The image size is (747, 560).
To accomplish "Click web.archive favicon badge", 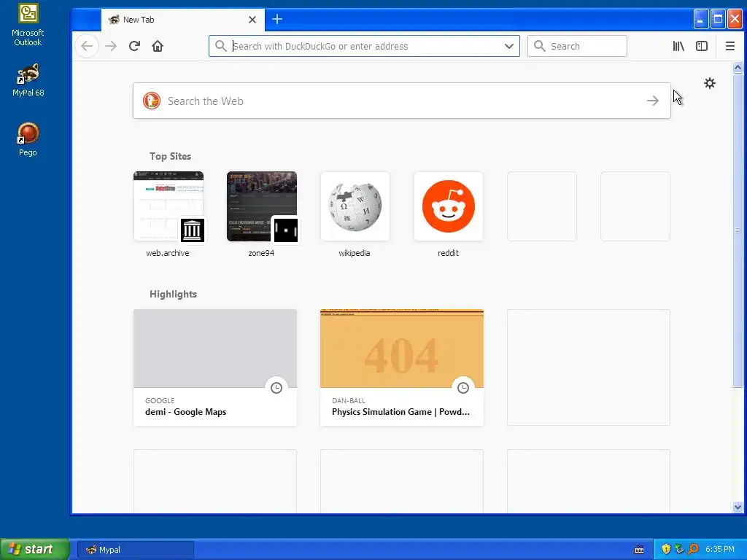I will tap(193, 230).
